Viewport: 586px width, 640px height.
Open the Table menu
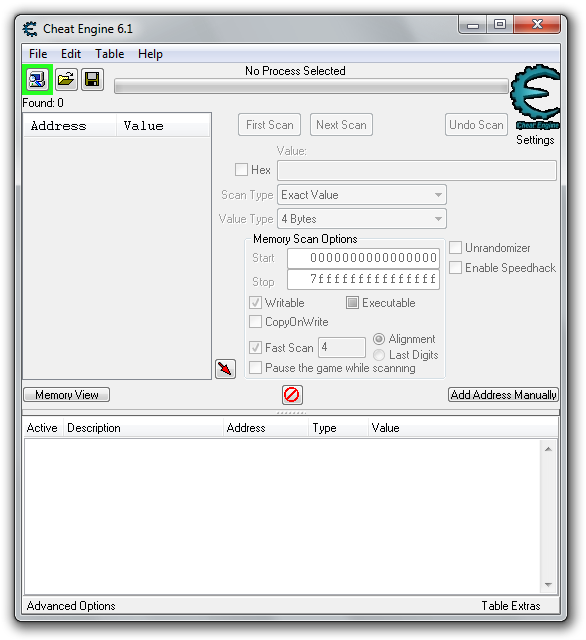[109, 54]
